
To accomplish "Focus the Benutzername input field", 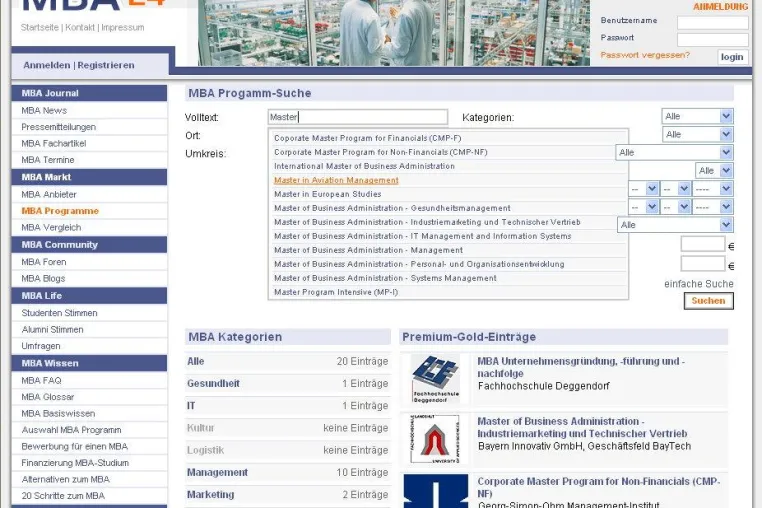I will point(712,22).
